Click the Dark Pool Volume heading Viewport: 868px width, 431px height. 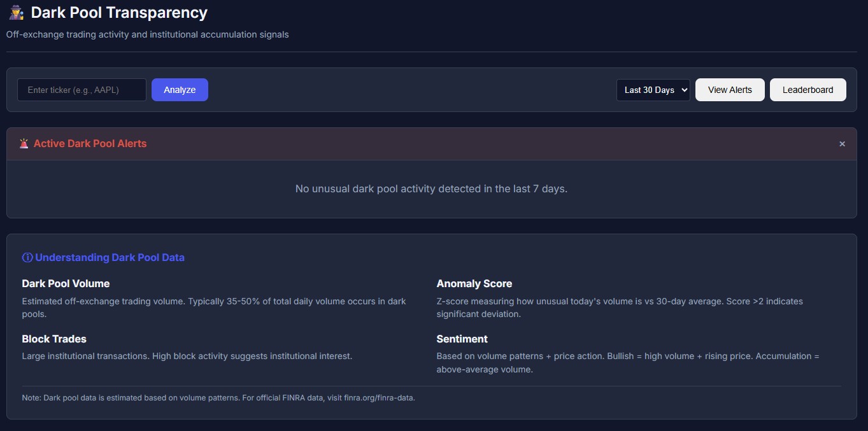tap(66, 283)
